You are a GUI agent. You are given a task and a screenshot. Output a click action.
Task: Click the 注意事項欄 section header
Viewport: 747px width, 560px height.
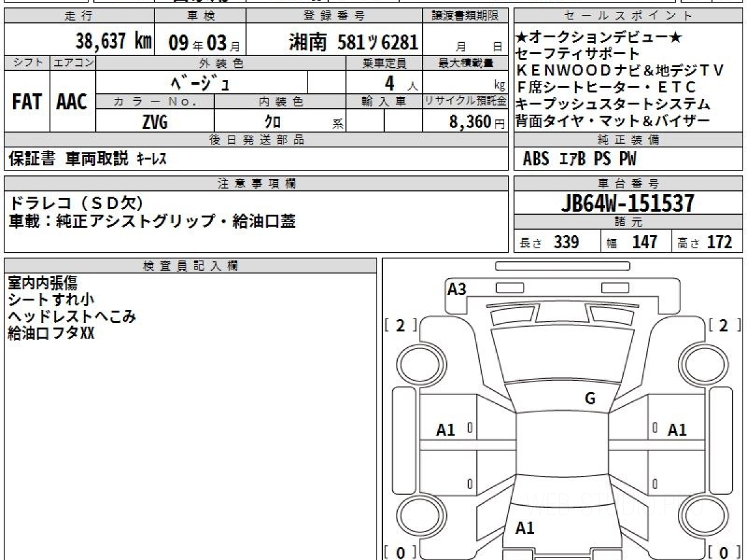(256, 183)
